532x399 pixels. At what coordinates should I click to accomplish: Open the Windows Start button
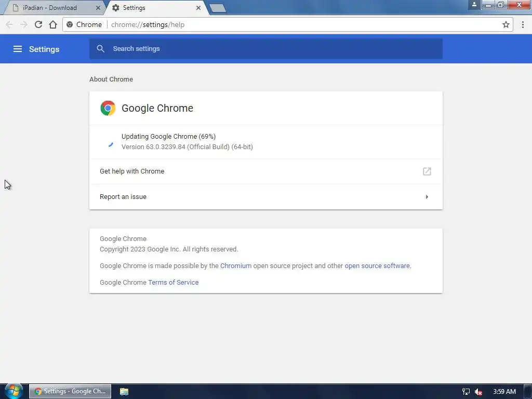14,391
